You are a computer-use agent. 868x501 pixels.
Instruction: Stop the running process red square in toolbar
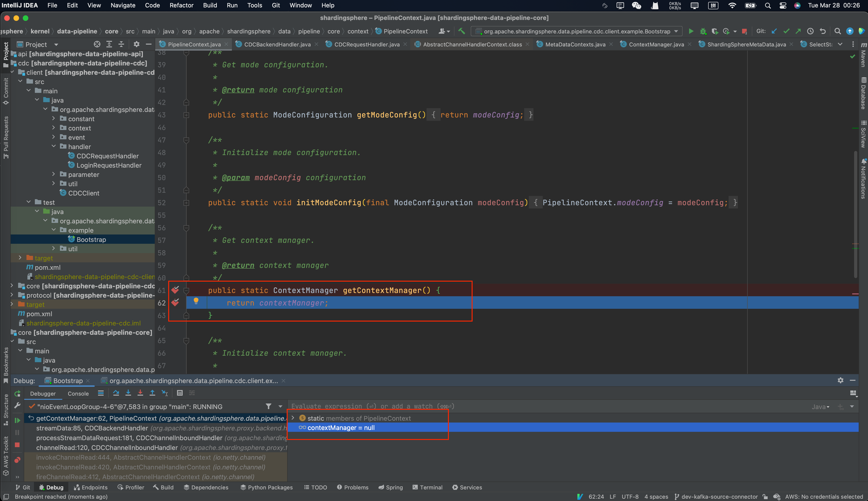[744, 31]
